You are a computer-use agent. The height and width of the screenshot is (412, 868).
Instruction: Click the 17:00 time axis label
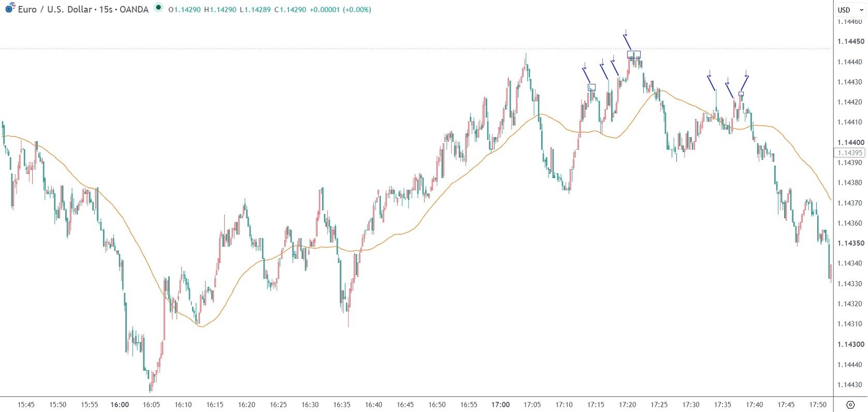[x=500, y=405]
